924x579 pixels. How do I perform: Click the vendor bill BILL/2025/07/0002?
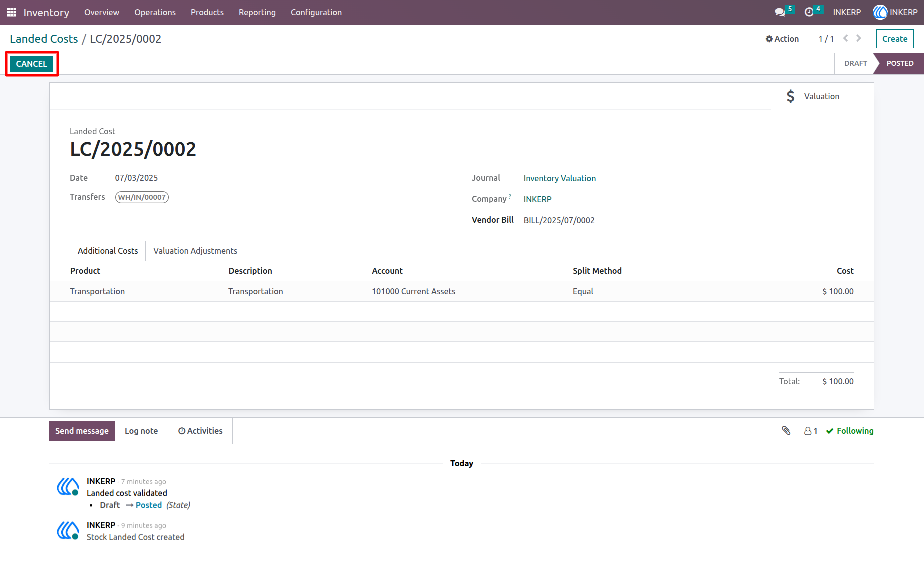point(559,220)
